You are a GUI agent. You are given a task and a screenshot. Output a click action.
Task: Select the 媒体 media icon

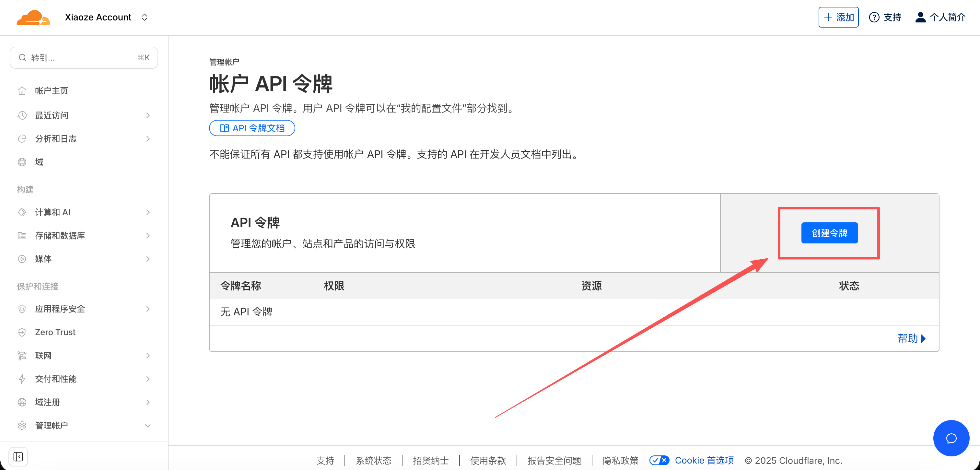22,259
